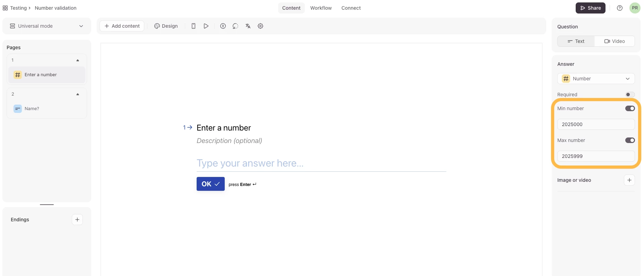Click the hash icon beside Enter a number
Screen dimensions: 644x276
18,75
